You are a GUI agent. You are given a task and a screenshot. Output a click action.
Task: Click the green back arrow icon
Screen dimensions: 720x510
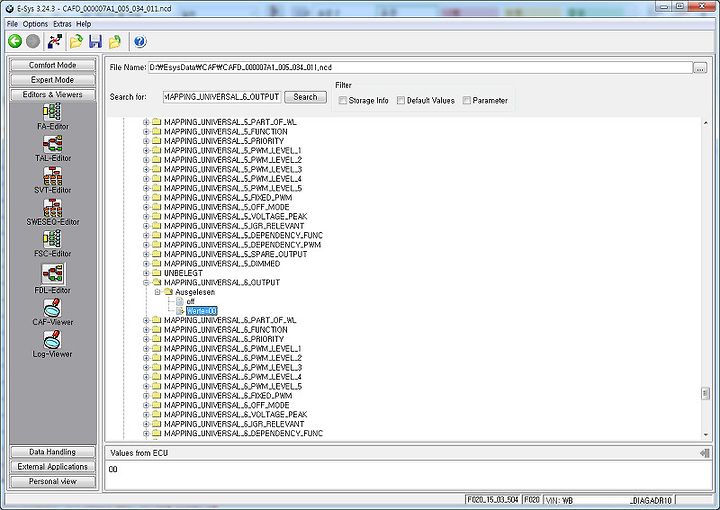click(15, 42)
